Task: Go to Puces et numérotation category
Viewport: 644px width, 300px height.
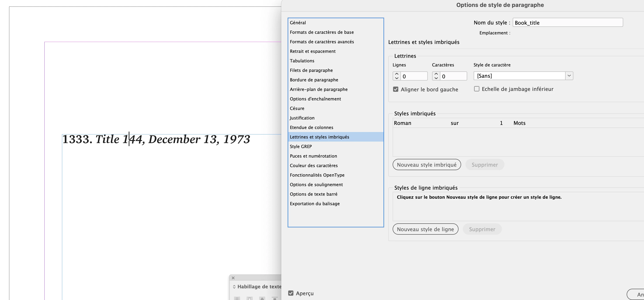Action: [x=313, y=156]
